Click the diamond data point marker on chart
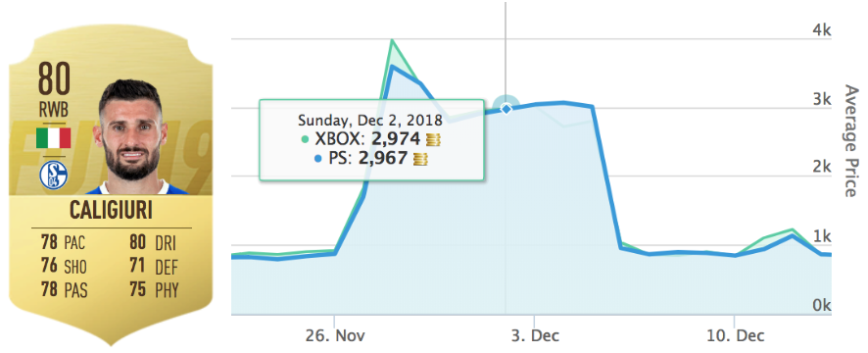Screen dimensions: 868x353 pyautogui.click(x=506, y=109)
